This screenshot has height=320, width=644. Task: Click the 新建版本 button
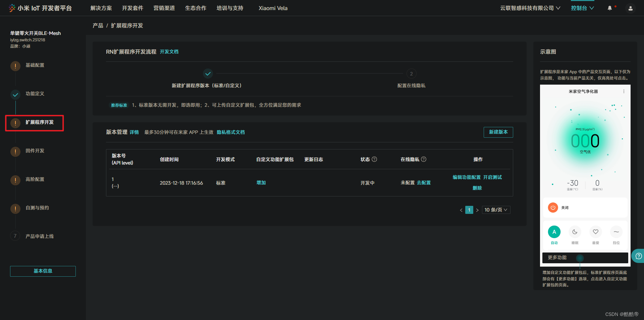pos(498,132)
